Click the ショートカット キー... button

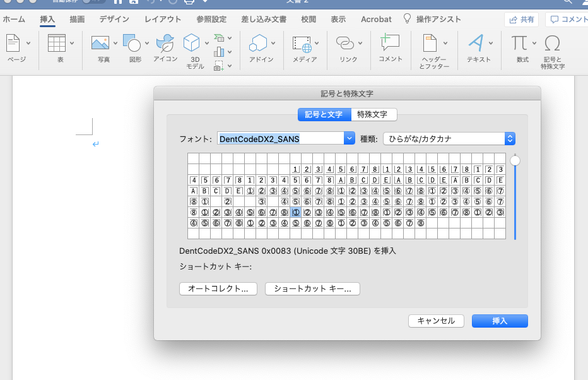tap(312, 288)
